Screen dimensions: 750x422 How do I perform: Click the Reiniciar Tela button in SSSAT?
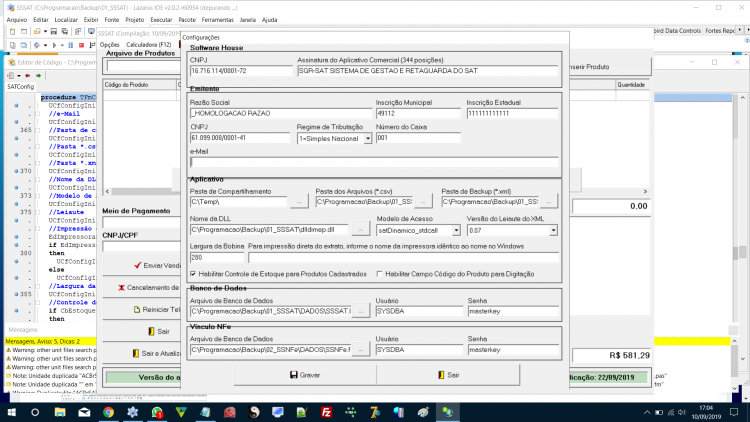[x=158, y=310]
